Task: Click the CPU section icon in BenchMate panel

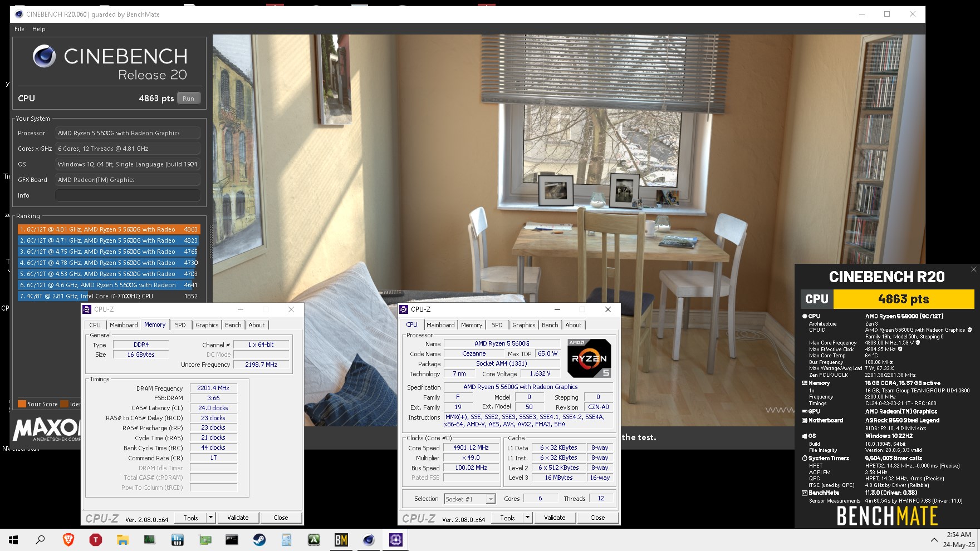Action: (804, 316)
